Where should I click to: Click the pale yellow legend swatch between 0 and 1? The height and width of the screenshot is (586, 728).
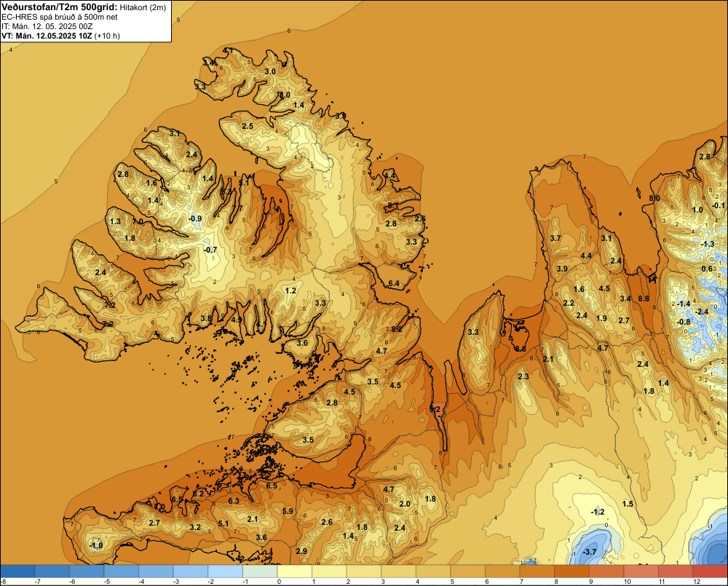295,571
